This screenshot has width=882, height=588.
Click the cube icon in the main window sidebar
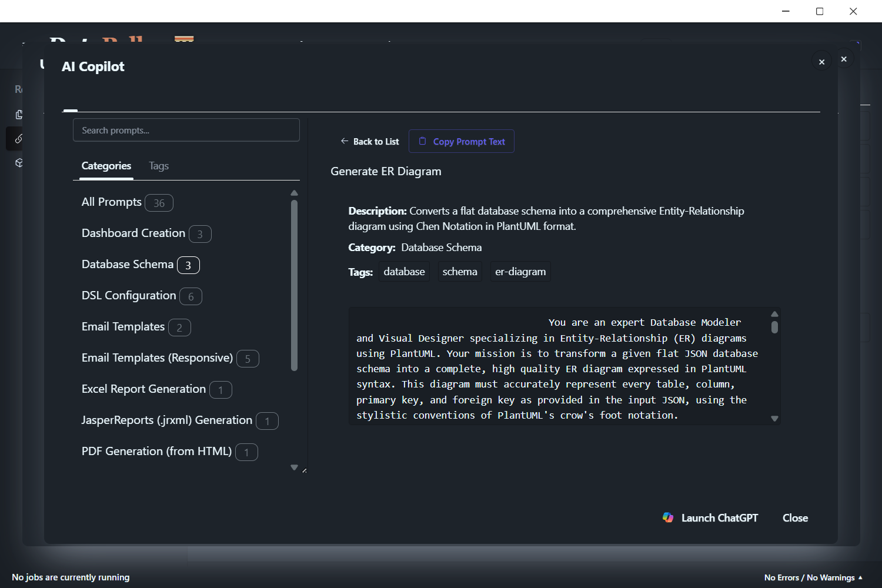[x=19, y=163]
